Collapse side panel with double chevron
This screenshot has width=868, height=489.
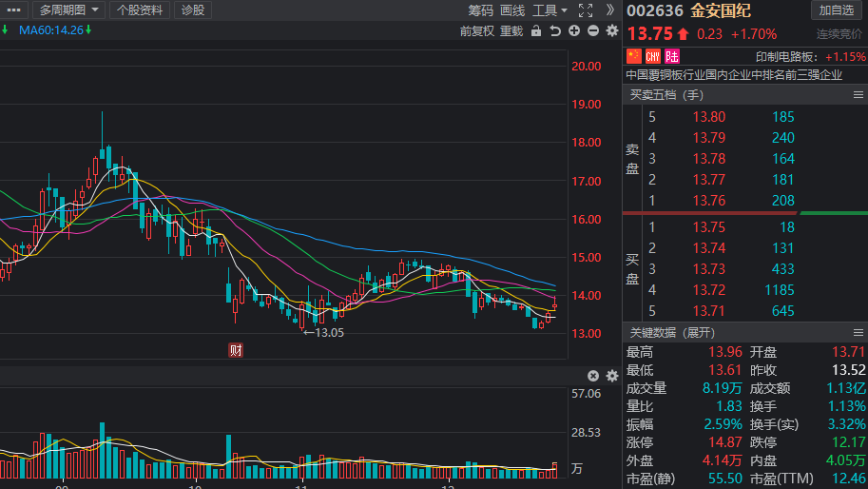(610, 10)
